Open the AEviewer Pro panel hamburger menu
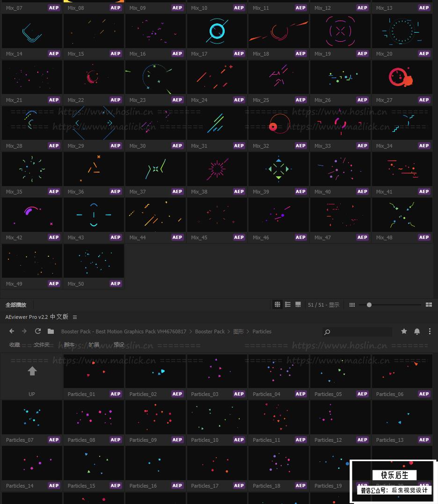This screenshot has height=504, width=438. click(x=75, y=317)
